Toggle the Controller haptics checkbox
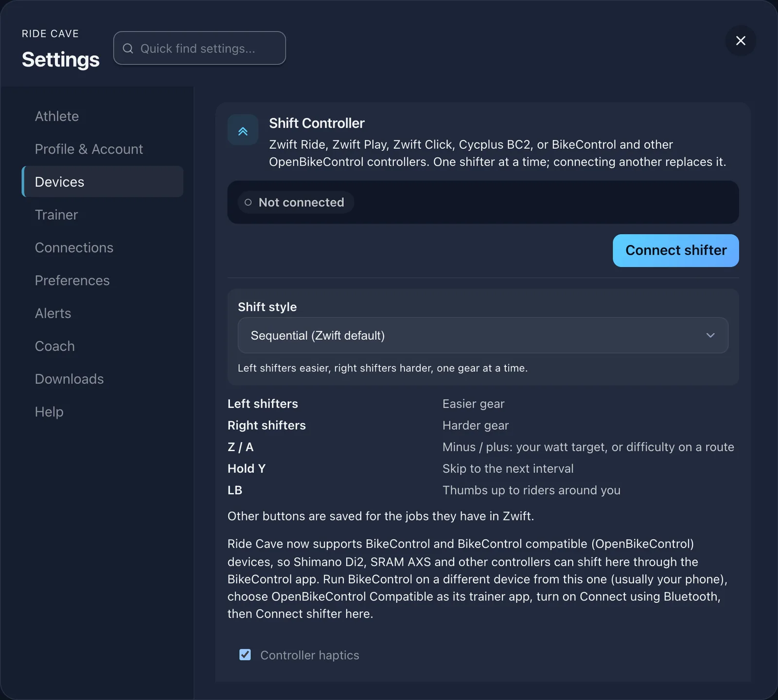The height and width of the screenshot is (700, 778). (x=245, y=655)
